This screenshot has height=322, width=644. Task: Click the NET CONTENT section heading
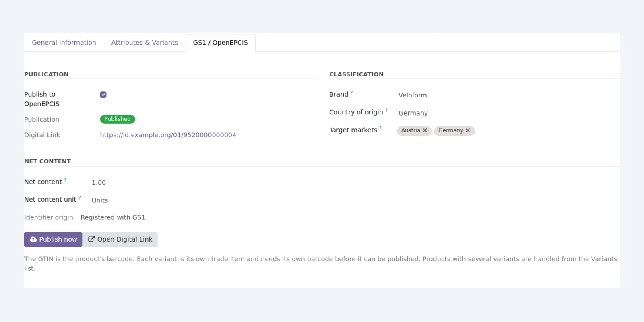47,161
